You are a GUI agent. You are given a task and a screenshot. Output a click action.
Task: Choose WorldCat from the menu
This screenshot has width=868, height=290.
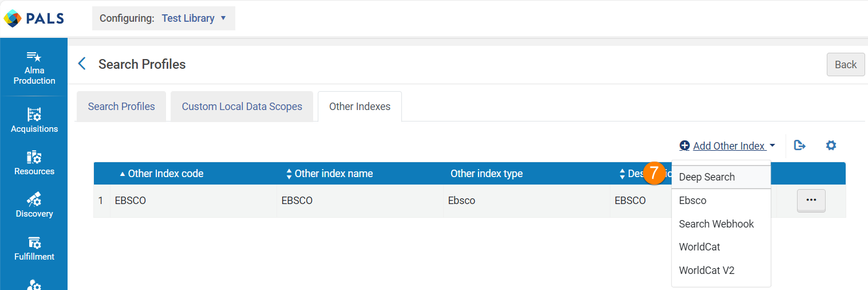(721, 247)
